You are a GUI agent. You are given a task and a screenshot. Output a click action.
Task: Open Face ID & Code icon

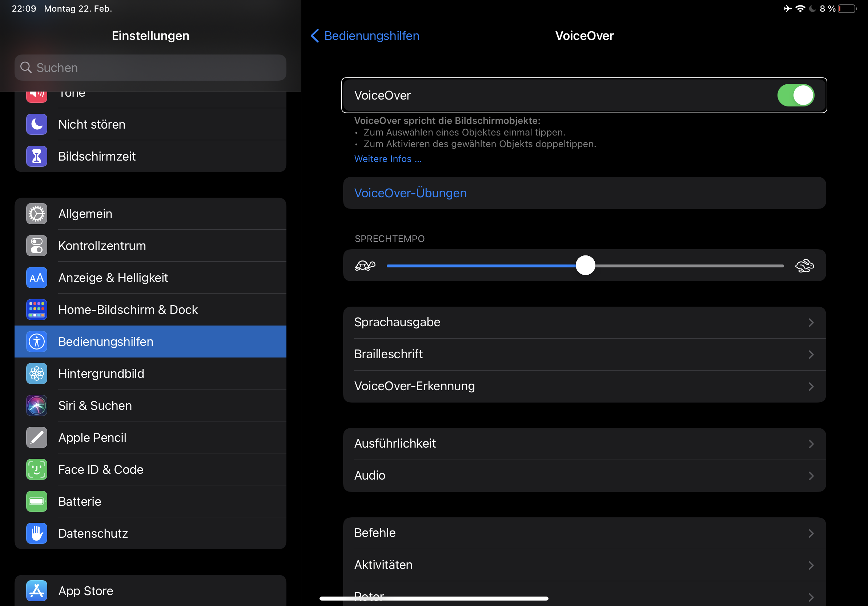point(37,469)
